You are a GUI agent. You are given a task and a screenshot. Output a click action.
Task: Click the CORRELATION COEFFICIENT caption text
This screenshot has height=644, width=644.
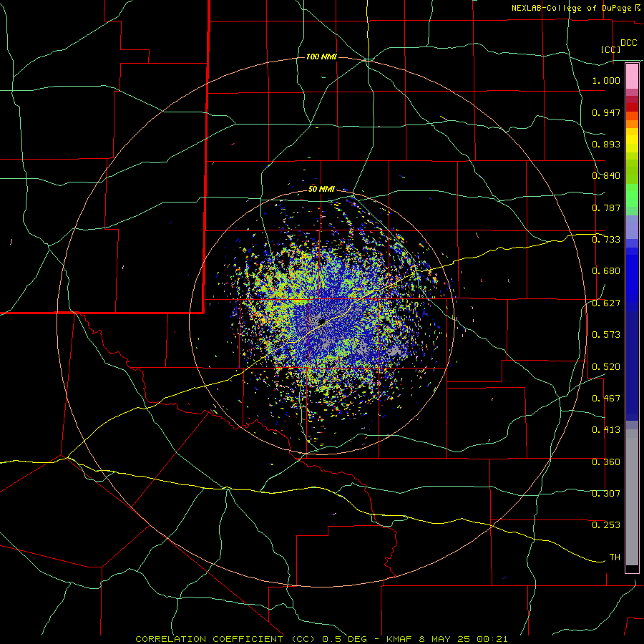coord(209,639)
